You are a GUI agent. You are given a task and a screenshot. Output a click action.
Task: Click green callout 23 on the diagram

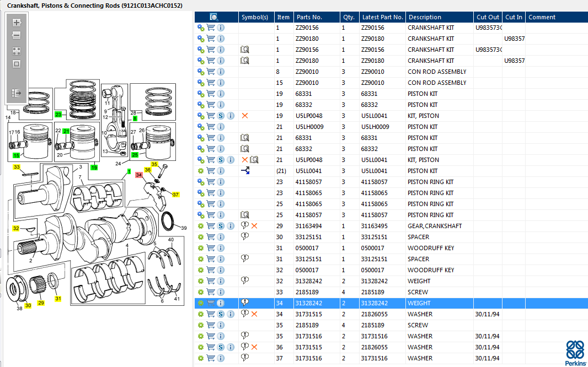point(58,115)
